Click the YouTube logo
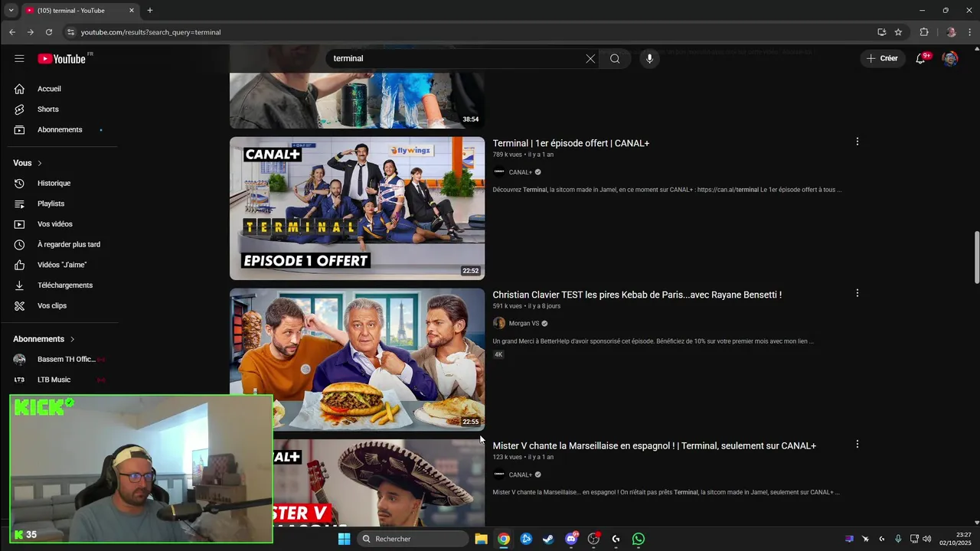 62,59
